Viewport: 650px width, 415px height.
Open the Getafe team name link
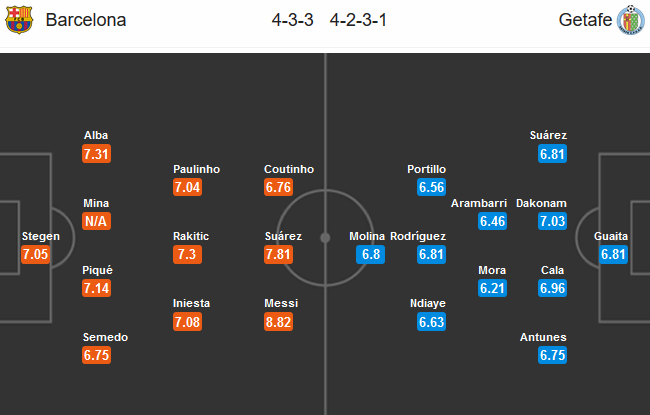[581, 20]
